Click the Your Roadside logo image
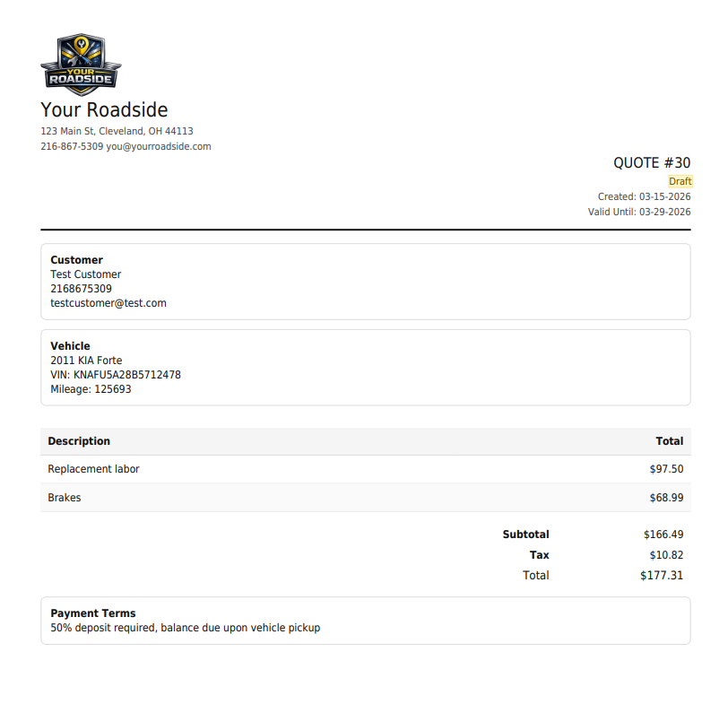Image resolution: width=728 pixels, height=704 pixels. click(81, 65)
